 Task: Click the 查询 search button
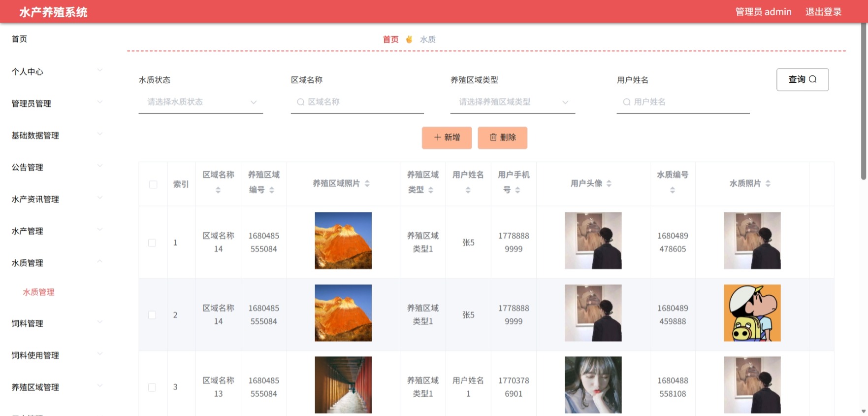click(x=803, y=79)
